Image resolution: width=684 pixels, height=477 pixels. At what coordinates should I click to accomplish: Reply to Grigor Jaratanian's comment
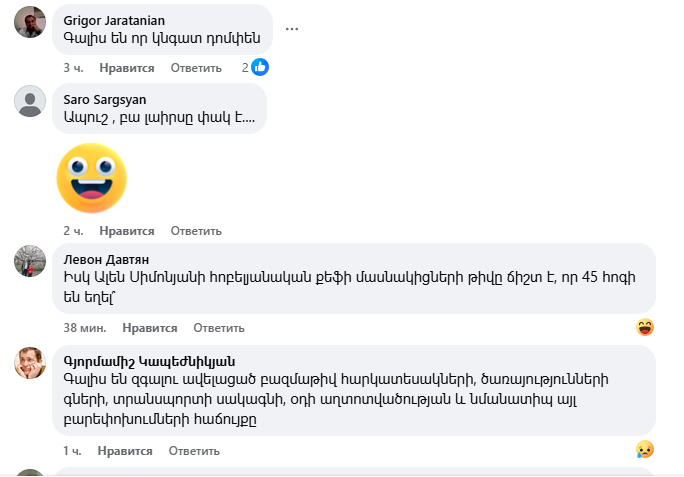pyautogui.click(x=196, y=68)
